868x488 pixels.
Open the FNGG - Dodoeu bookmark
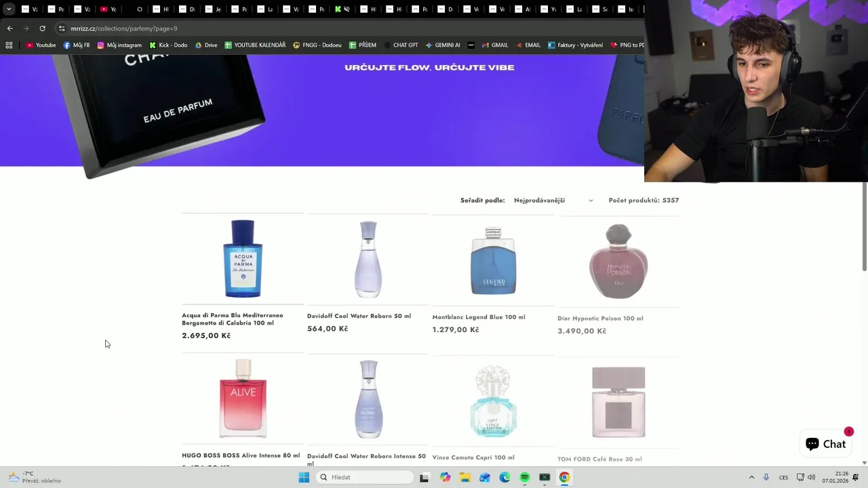click(317, 45)
